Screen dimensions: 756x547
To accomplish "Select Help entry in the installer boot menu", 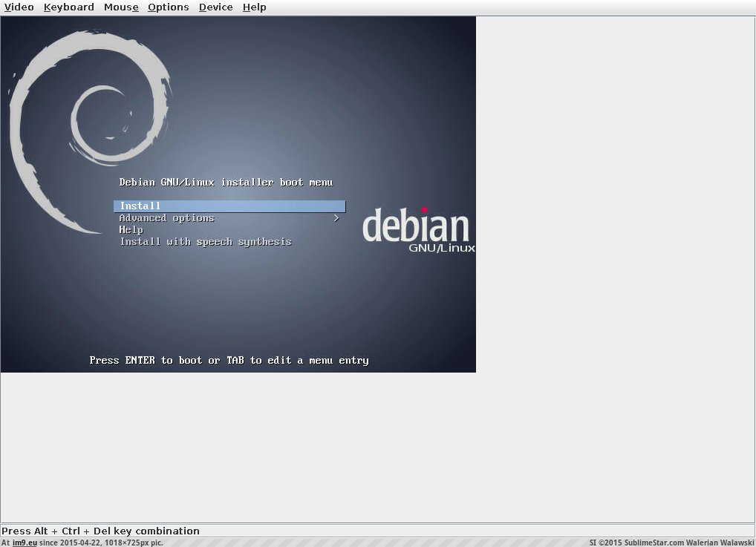I will 131,230.
